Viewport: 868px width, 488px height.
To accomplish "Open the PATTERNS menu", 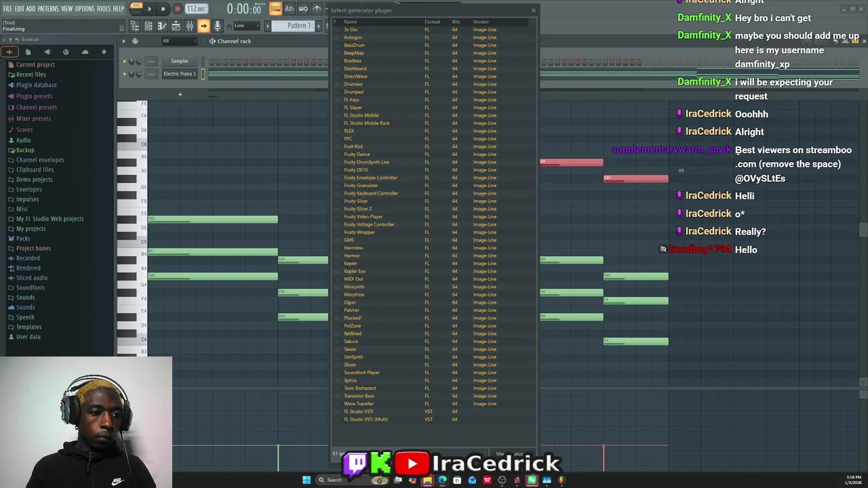I will pyautogui.click(x=47, y=9).
